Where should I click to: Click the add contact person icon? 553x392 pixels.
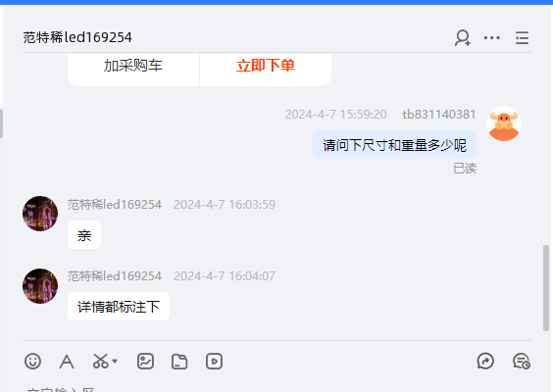pos(463,37)
